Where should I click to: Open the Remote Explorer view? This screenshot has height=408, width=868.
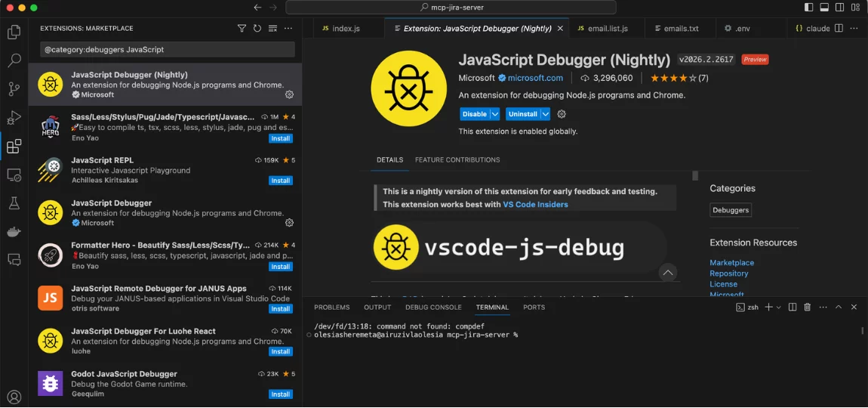(x=14, y=175)
